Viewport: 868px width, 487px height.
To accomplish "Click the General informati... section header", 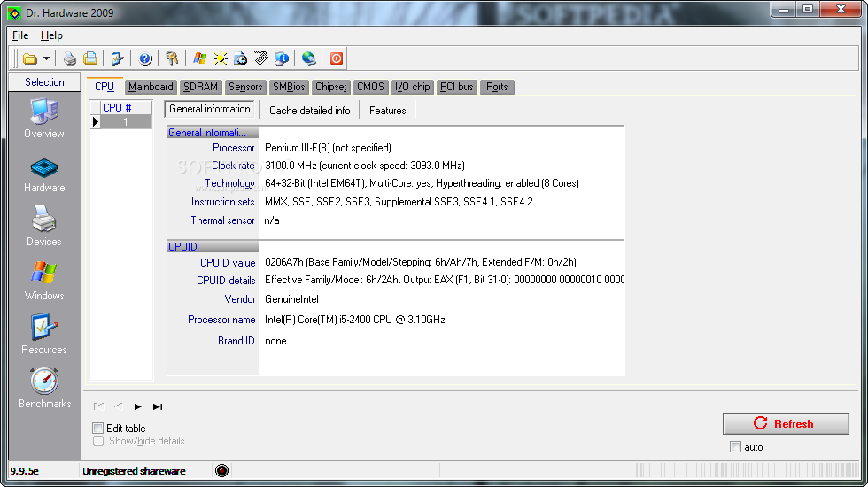I will (x=213, y=132).
